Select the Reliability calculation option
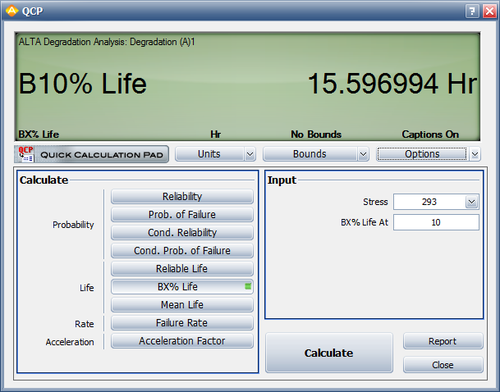Viewport: 500px width, 392px height. tap(182, 196)
